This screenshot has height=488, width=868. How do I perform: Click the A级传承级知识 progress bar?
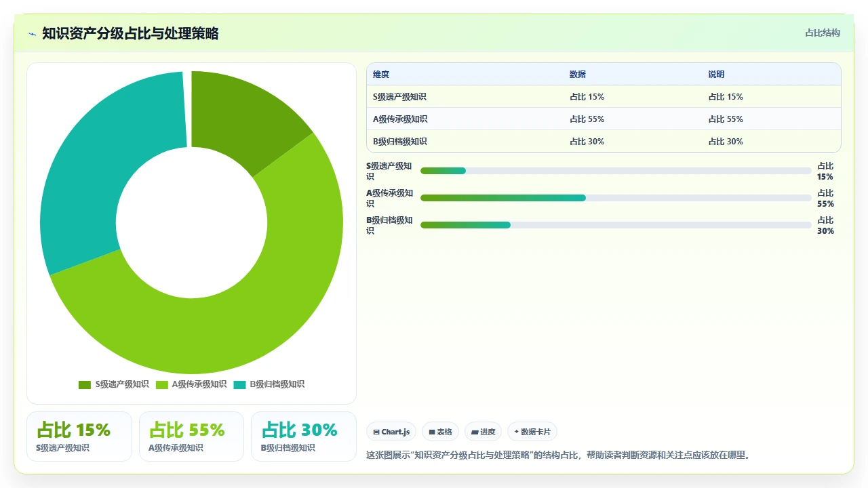[x=616, y=198]
